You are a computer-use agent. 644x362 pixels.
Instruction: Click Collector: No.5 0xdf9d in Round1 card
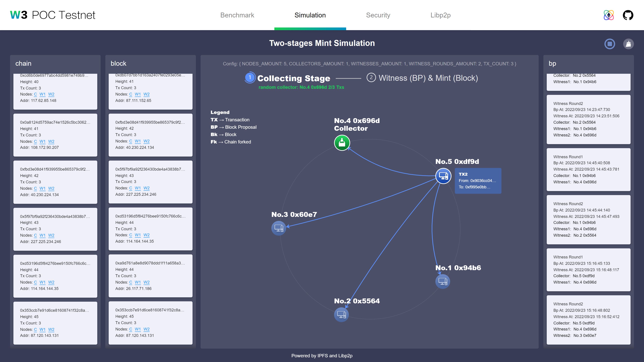[574, 276]
